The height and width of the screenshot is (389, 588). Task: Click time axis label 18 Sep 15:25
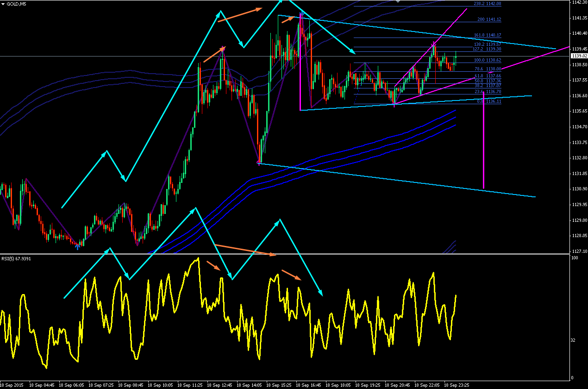279,385
